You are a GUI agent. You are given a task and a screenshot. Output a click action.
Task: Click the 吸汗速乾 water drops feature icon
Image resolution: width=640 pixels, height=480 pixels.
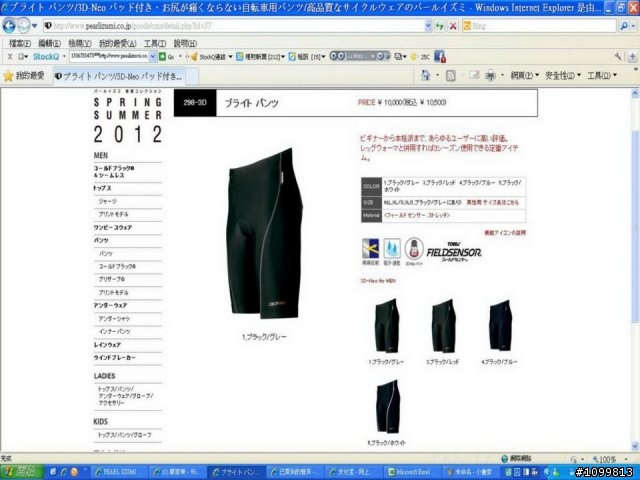tap(392, 248)
